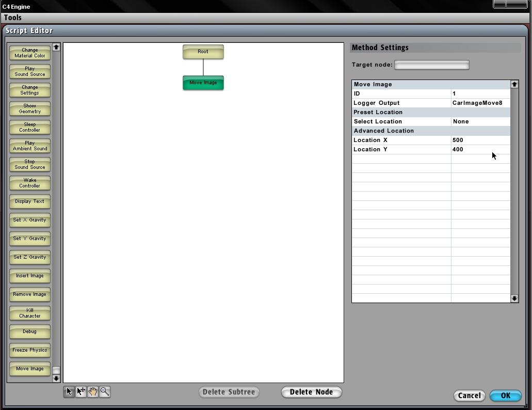Viewport: 532px width, 410px height.
Task: Select the arrow pointer tool
Action: 69,392
